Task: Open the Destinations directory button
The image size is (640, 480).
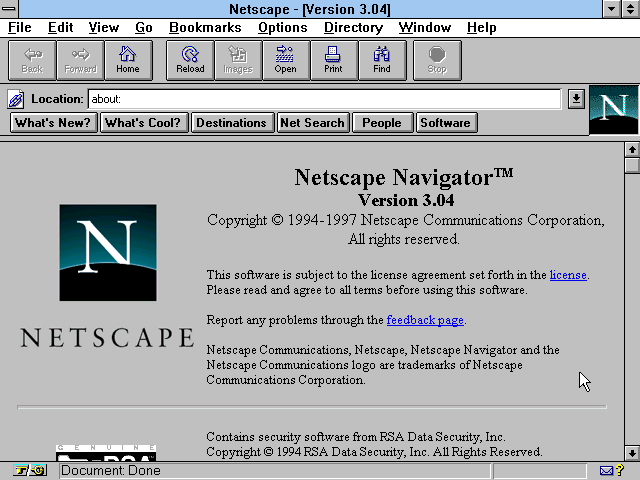Action: click(x=232, y=123)
